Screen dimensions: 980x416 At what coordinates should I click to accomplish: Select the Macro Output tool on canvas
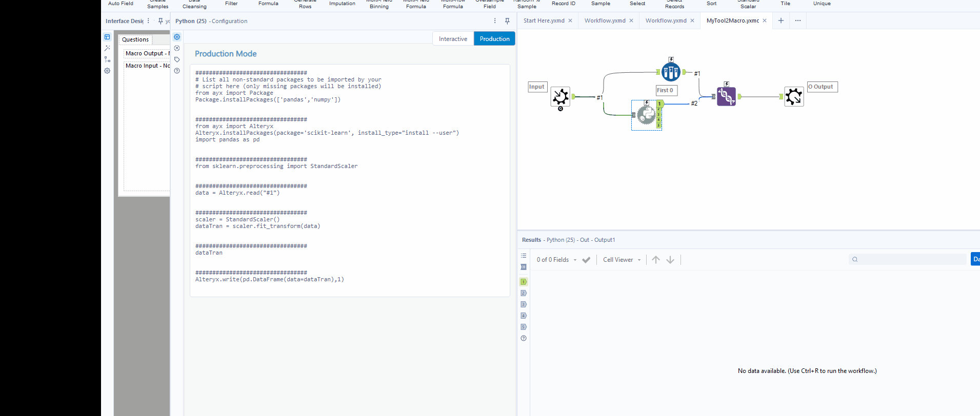click(793, 96)
